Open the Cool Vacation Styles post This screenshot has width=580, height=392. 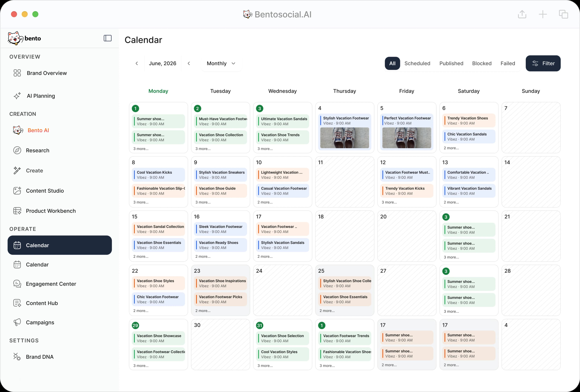tap(282, 354)
